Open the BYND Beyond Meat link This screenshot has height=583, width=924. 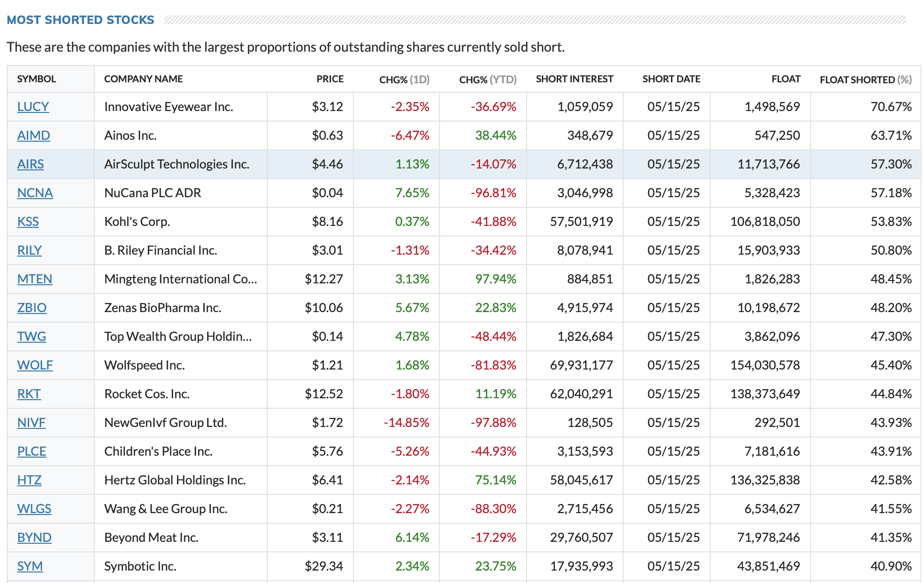tap(34, 538)
